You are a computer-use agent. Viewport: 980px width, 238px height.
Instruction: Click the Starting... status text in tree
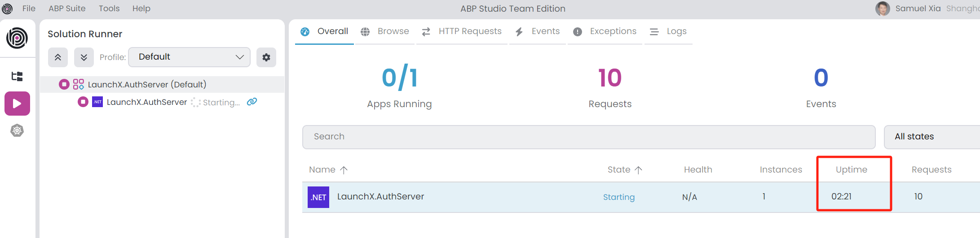(221, 103)
